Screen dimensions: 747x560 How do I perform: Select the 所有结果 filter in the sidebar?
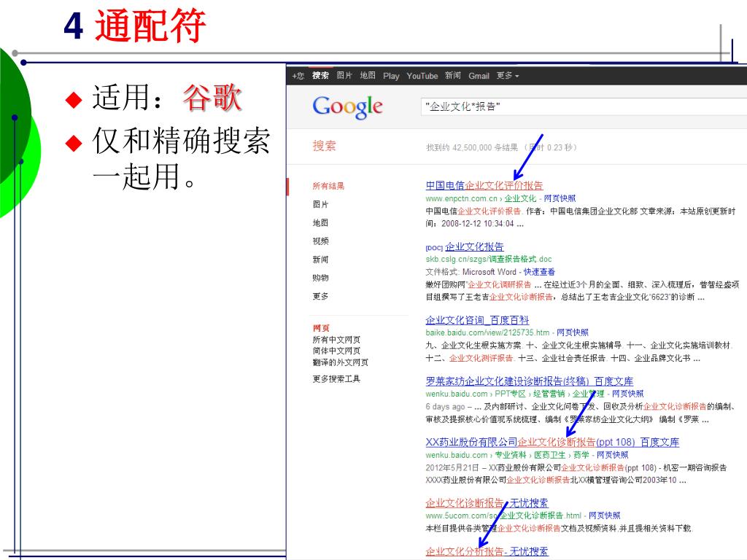pyautogui.click(x=328, y=186)
